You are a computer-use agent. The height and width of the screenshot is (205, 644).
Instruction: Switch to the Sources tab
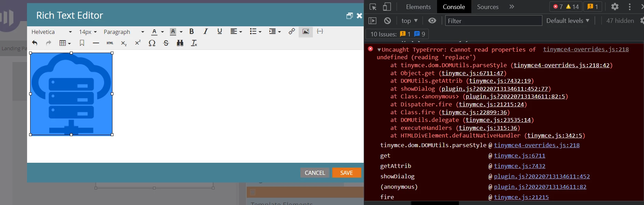(488, 7)
